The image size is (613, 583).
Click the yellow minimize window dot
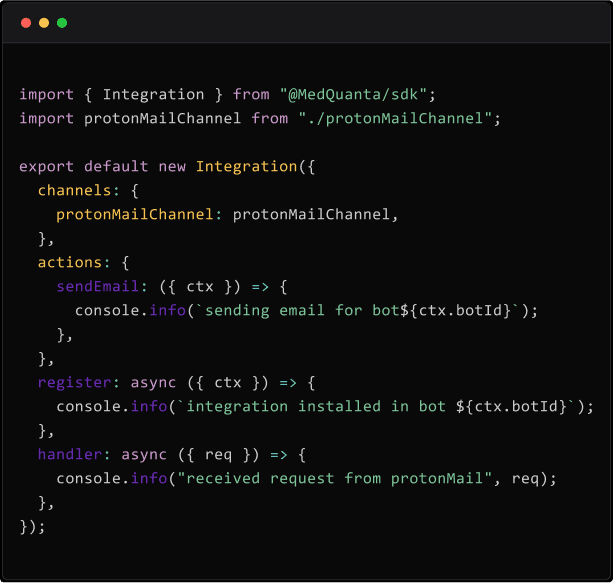tap(44, 23)
